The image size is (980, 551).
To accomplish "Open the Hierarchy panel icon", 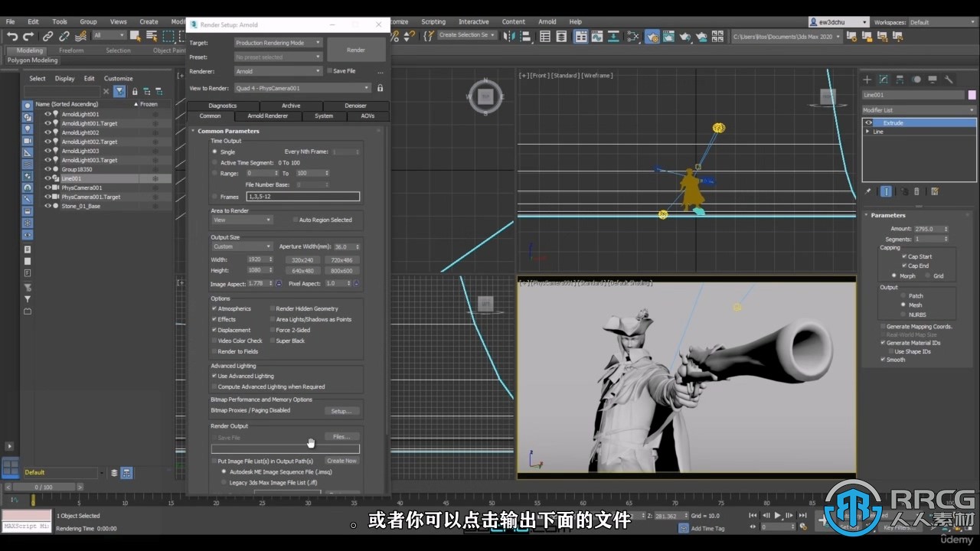I will 900,79.
